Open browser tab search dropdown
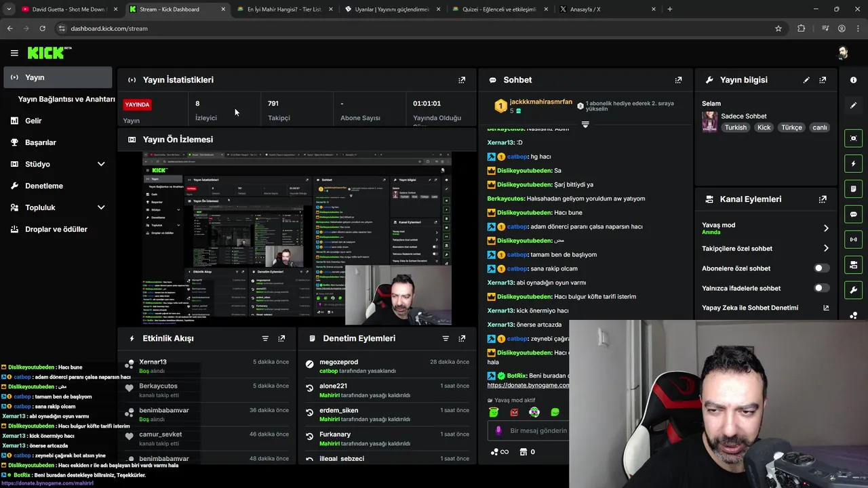The height and width of the screenshot is (488, 868). [9, 9]
